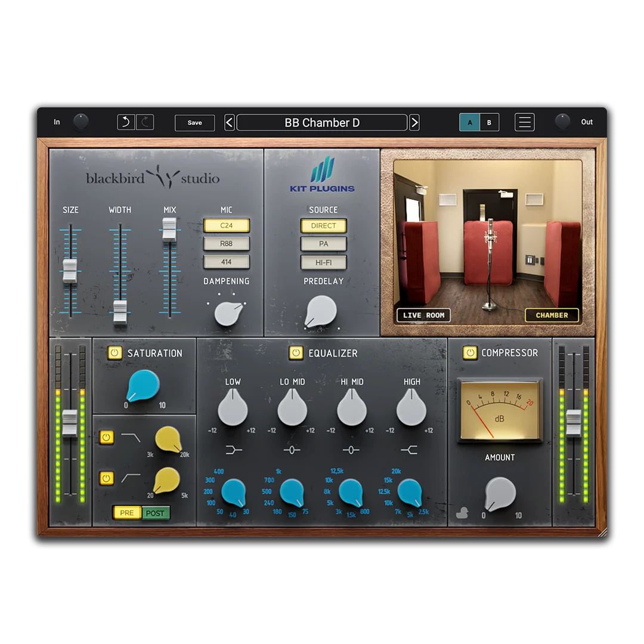
Task: Go to previous preset with left chevron
Action: 230,122
